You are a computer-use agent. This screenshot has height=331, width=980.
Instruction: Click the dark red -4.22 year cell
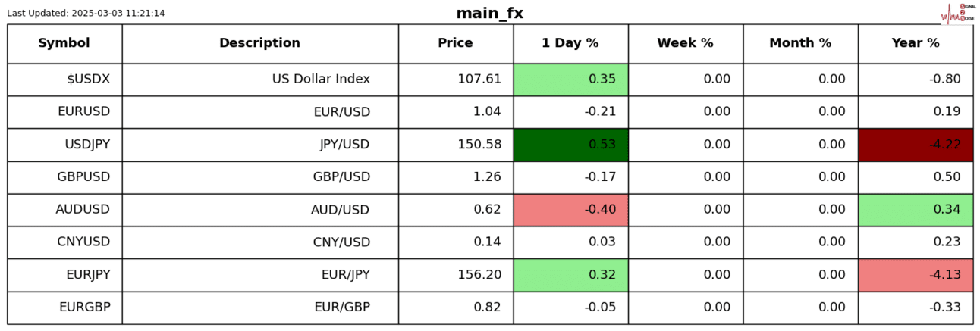pyautogui.click(x=916, y=145)
